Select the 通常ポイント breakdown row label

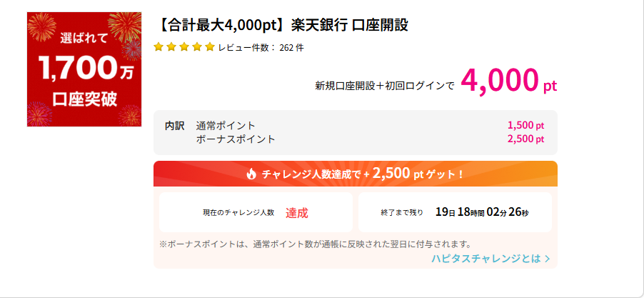pyautogui.click(x=226, y=126)
